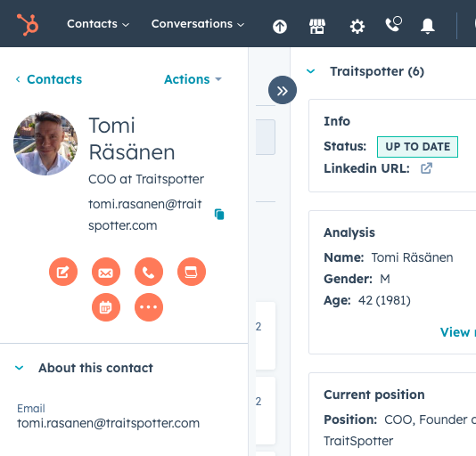476x456 pixels.
Task: Click the email tomi.rasanen@traitspotter.com under the name
Action: (x=145, y=215)
